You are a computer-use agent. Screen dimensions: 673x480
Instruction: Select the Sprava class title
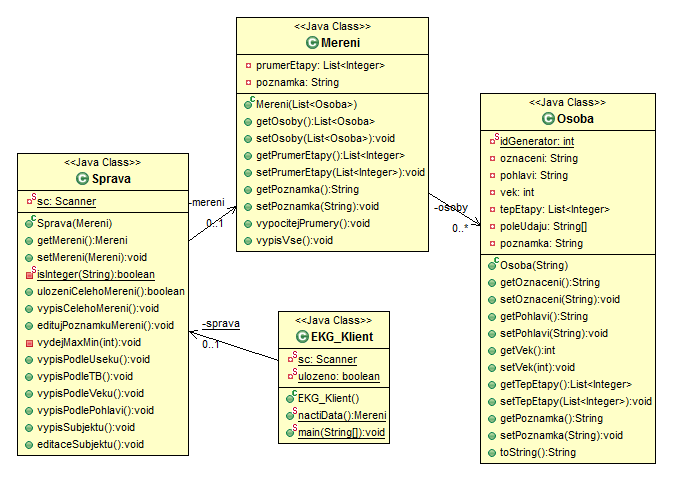click(111, 179)
